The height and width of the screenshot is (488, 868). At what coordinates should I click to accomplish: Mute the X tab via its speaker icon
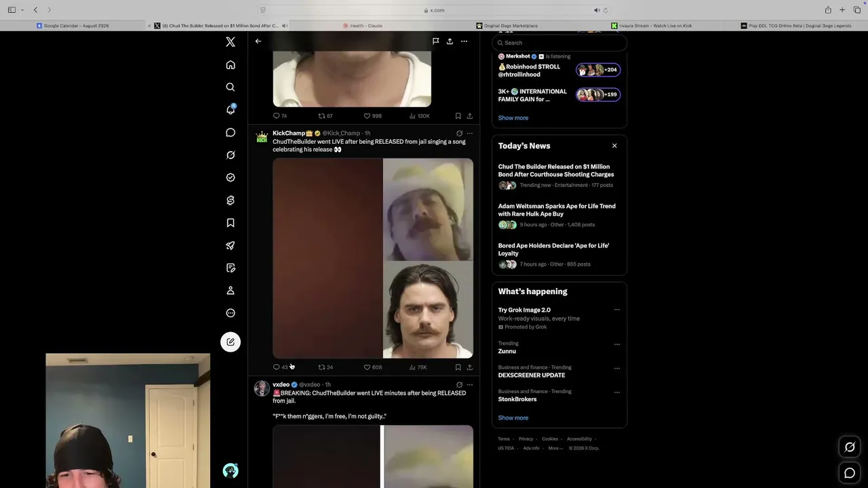285,26
